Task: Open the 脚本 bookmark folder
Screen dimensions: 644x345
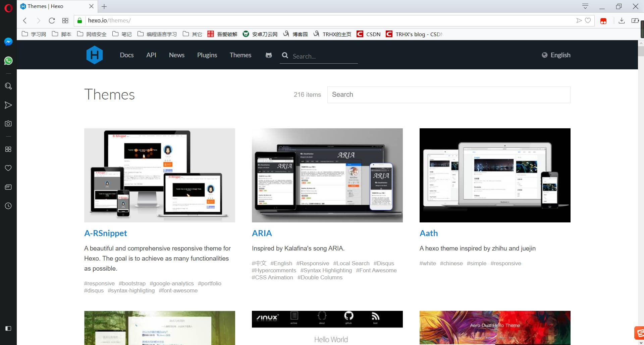Action: click(x=62, y=34)
